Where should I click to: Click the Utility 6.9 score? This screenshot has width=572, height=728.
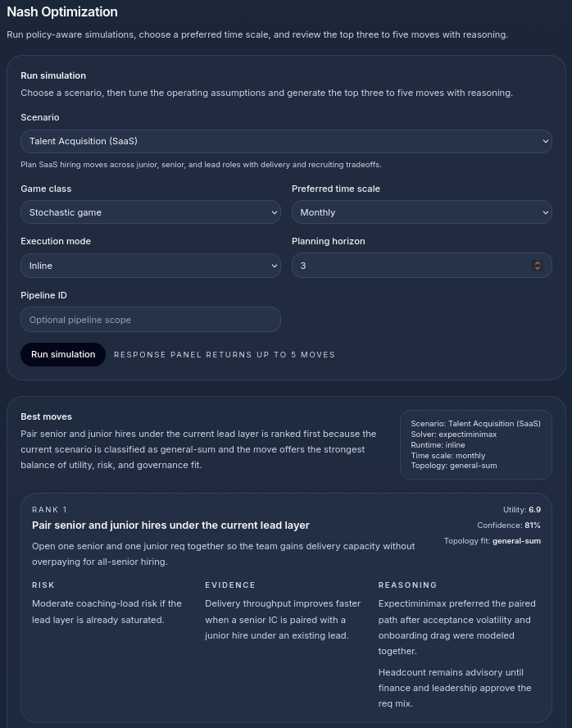coord(524,509)
